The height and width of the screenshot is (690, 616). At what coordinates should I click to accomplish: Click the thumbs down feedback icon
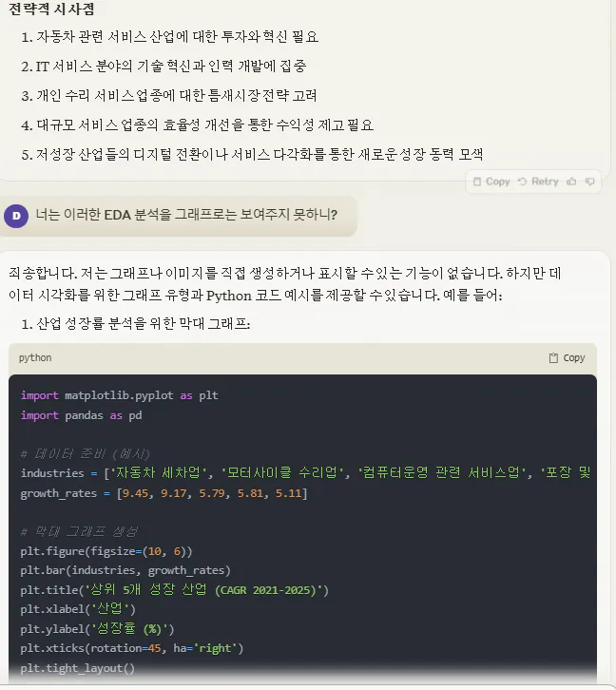(x=590, y=182)
